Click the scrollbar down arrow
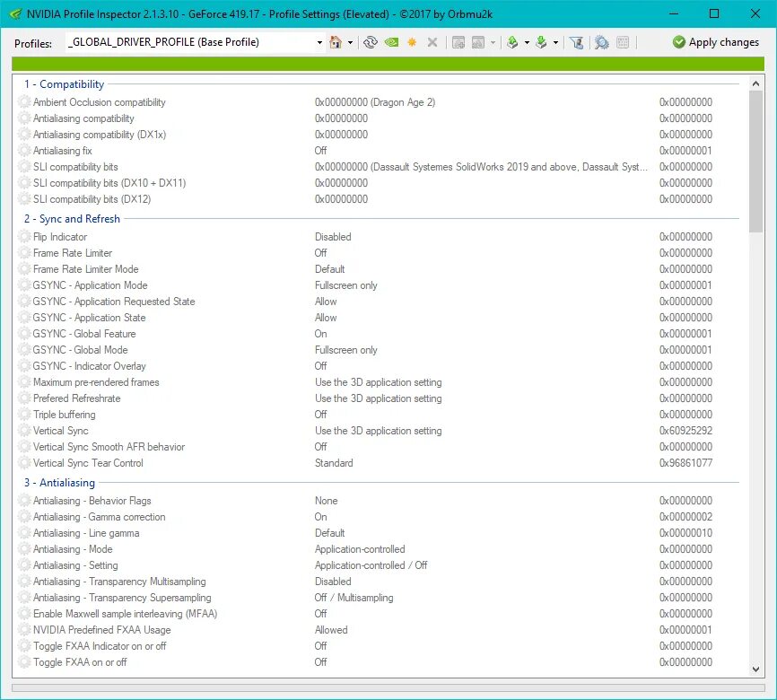This screenshot has height=700, width=777. 755,669
